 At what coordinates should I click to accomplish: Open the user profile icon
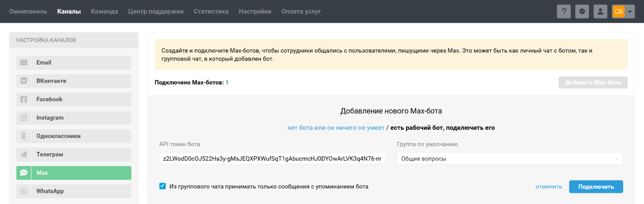(600, 11)
